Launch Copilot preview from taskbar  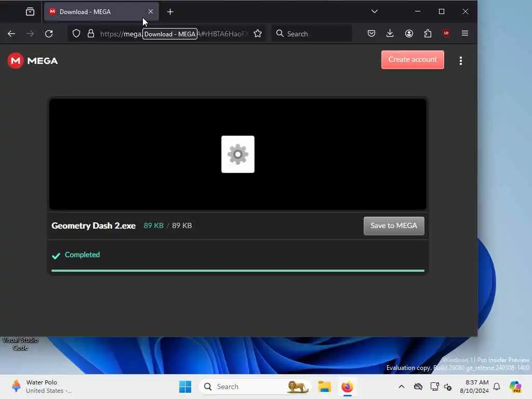coord(515,387)
